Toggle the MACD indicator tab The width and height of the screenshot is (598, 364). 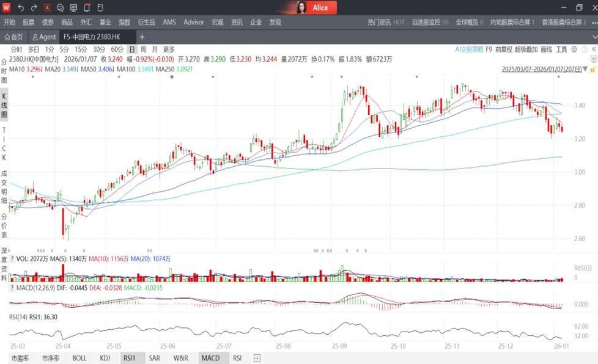210,358
